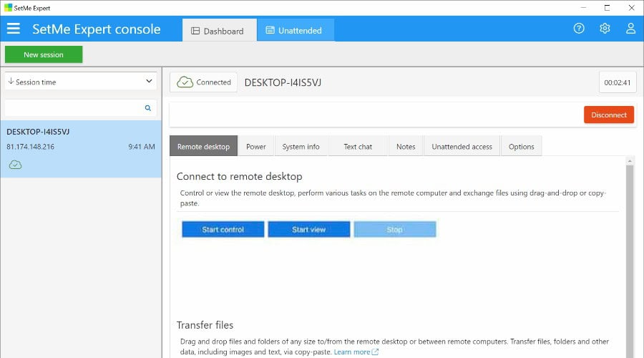Open the Power tab

tap(255, 147)
